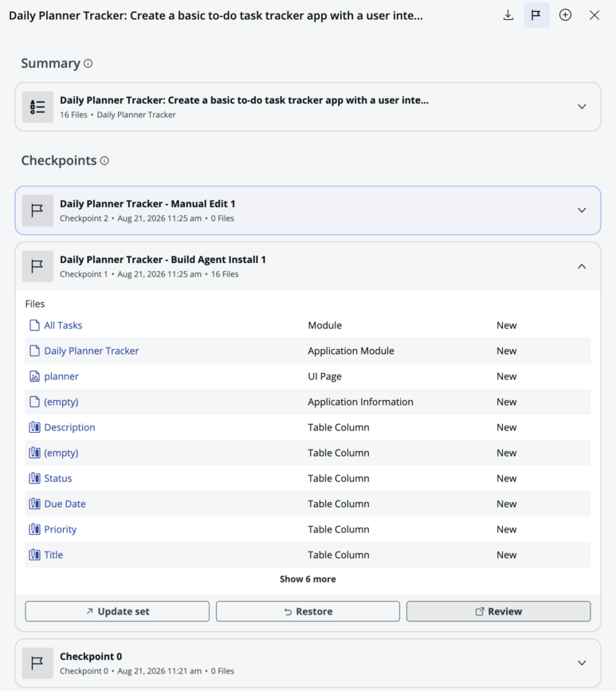Screen dimensions: 616x691
Task: Click the column icon beside Priority
Action: click(x=34, y=529)
